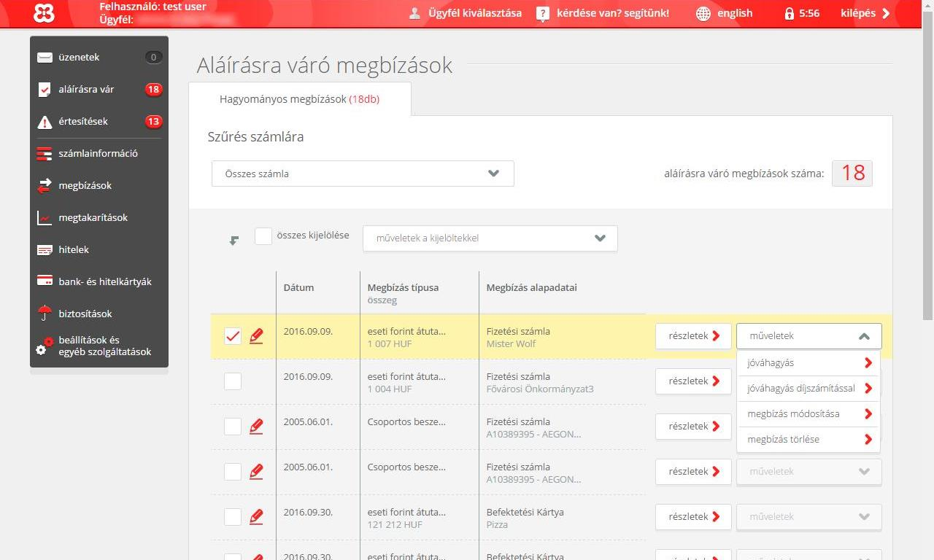Click the Ügyfél kiválasztása link
Viewport: 934px width, 560px height.
point(475,13)
